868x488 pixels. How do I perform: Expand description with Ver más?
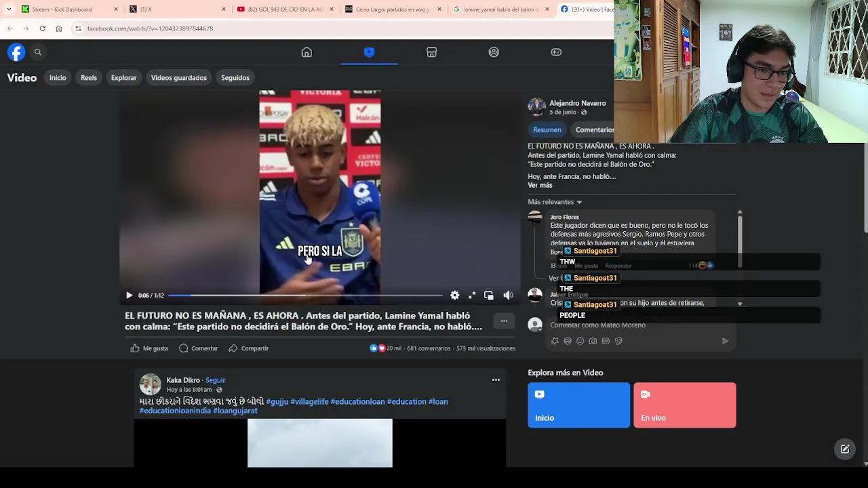point(540,185)
